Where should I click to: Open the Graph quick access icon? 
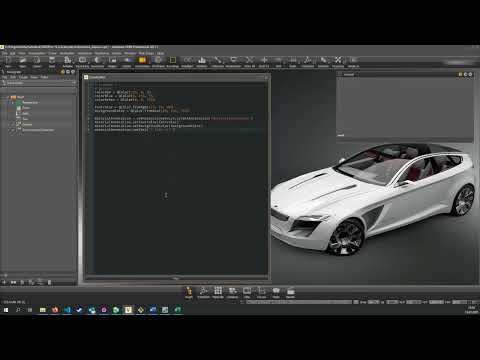(189, 292)
